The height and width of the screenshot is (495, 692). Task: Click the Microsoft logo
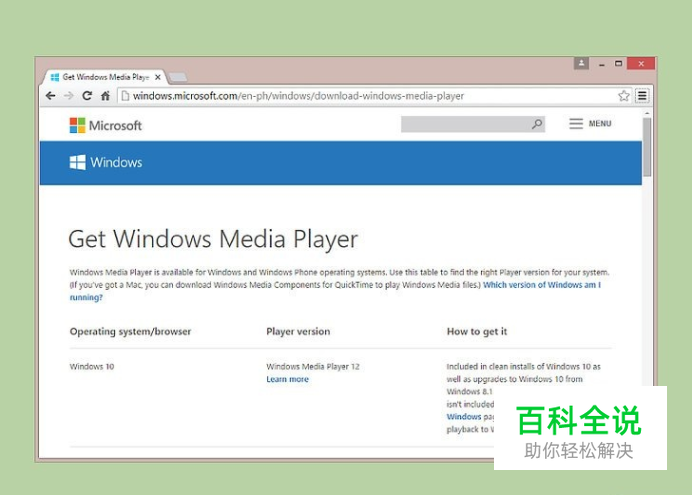pyautogui.click(x=105, y=125)
